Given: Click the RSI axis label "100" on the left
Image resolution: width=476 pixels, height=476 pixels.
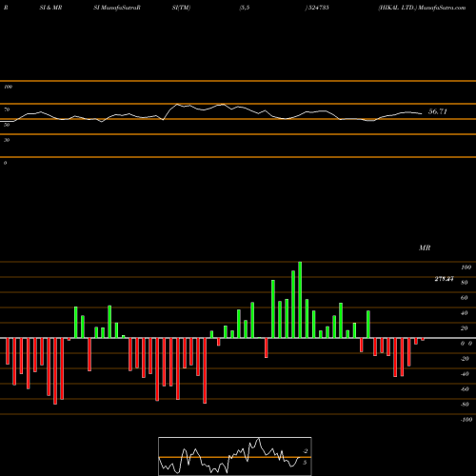Looking at the screenshot, I should pos(8,87).
